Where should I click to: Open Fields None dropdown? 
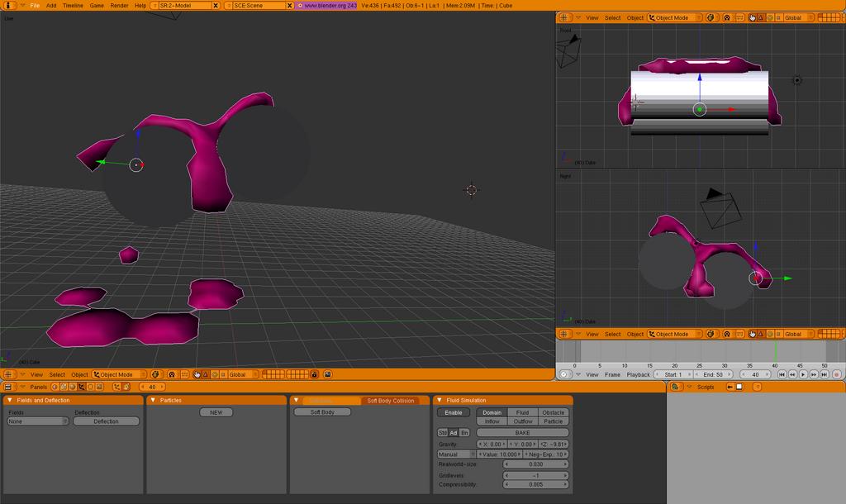(x=38, y=421)
